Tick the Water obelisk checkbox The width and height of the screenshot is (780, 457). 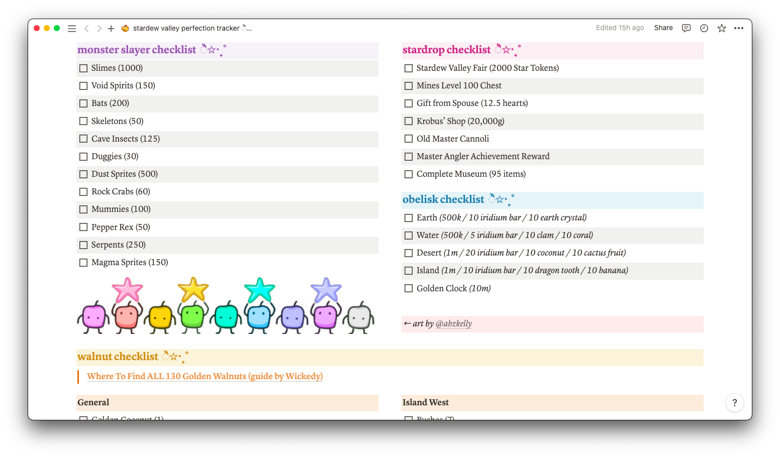(x=408, y=235)
